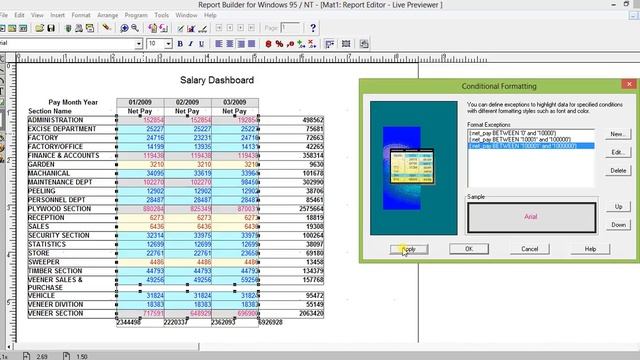640x360 pixels.
Task: Open the Insert menu
Action: coord(58,15)
